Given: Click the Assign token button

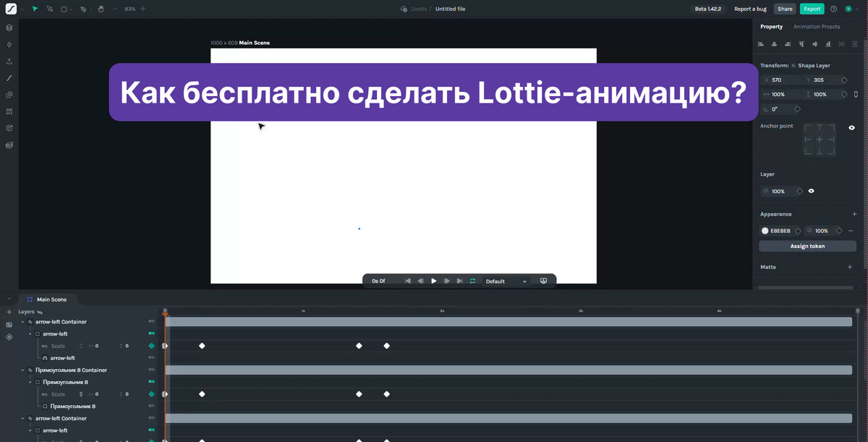Looking at the screenshot, I should pos(807,246).
